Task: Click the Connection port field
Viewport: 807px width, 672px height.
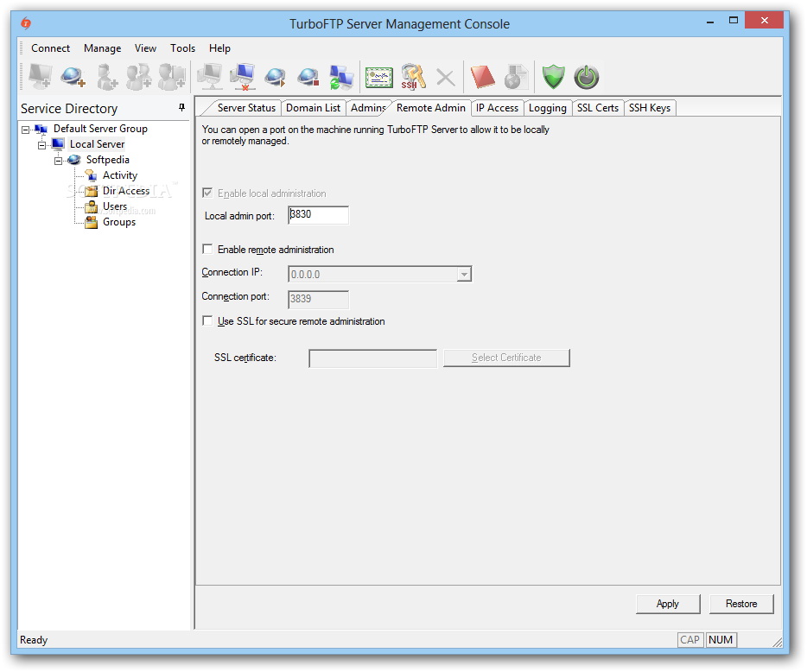Action: pos(318,299)
